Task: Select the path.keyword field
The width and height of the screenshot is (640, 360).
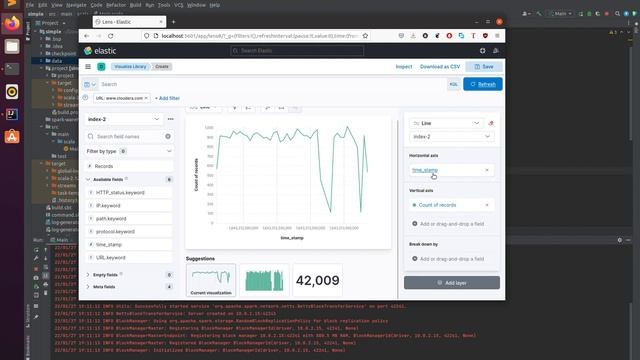Action: pos(129,219)
